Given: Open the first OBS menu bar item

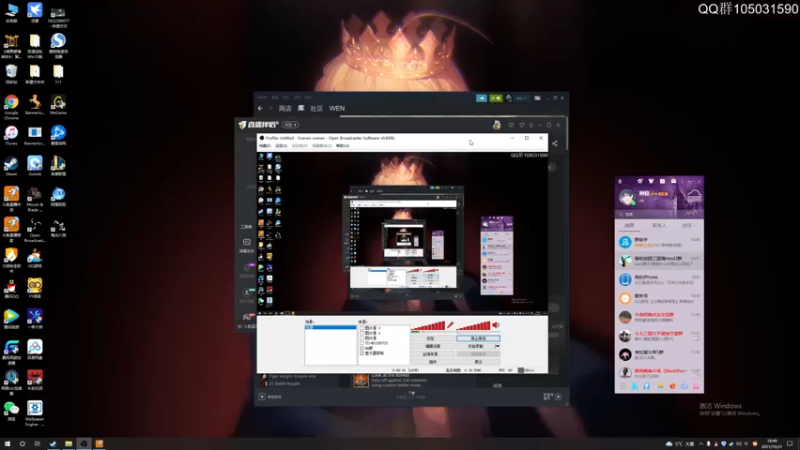Looking at the screenshot, I should tap(265, 146).
